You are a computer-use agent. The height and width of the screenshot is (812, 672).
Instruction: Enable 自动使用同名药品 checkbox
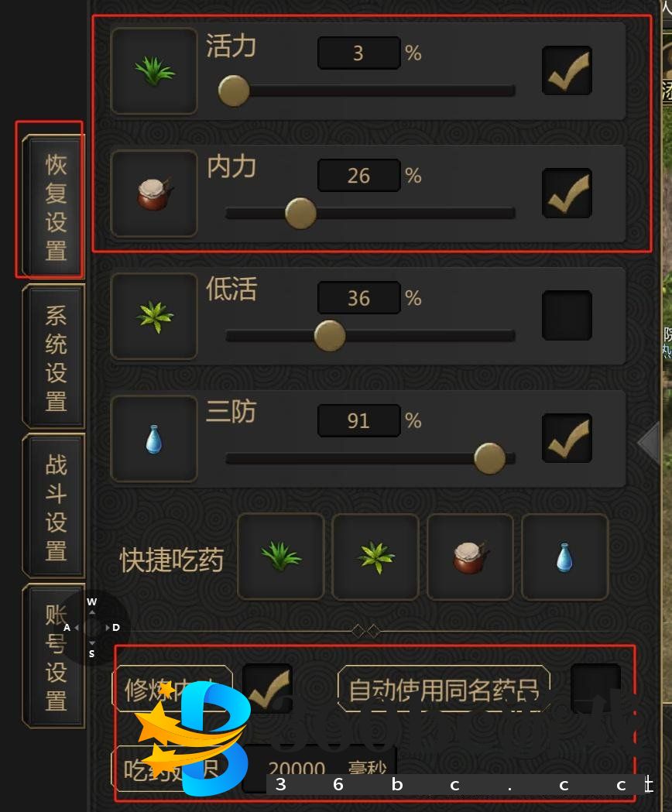pos(596,689)
